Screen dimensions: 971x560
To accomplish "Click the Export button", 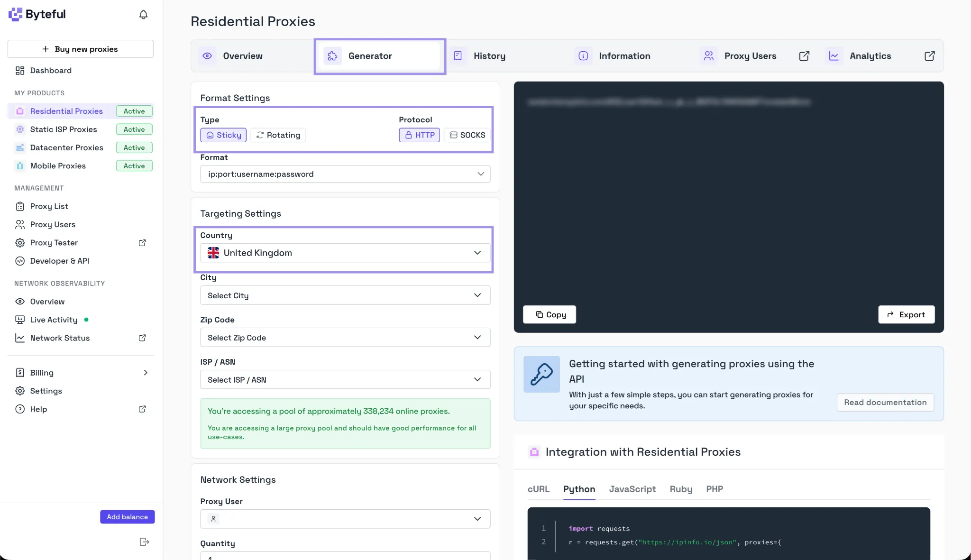I will click(x=906, y=315).
